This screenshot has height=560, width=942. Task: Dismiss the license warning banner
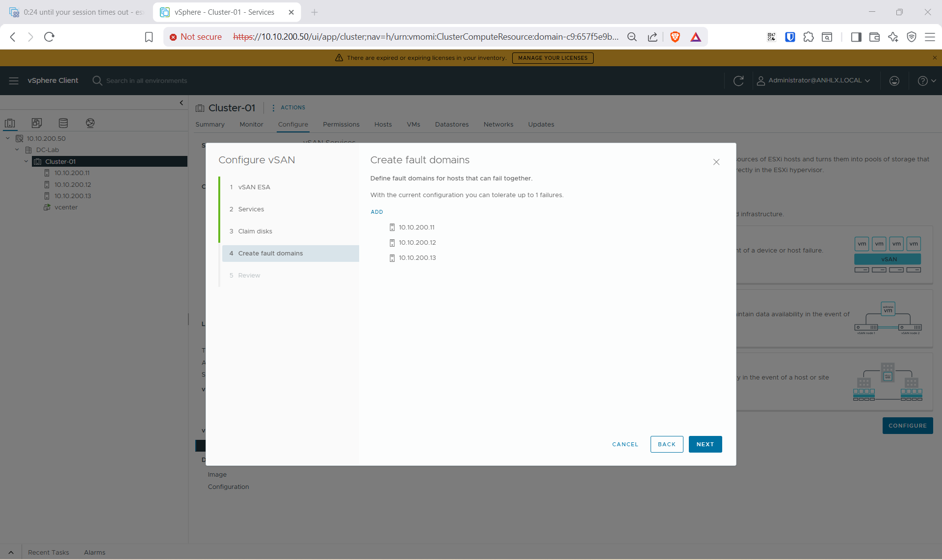935,58
